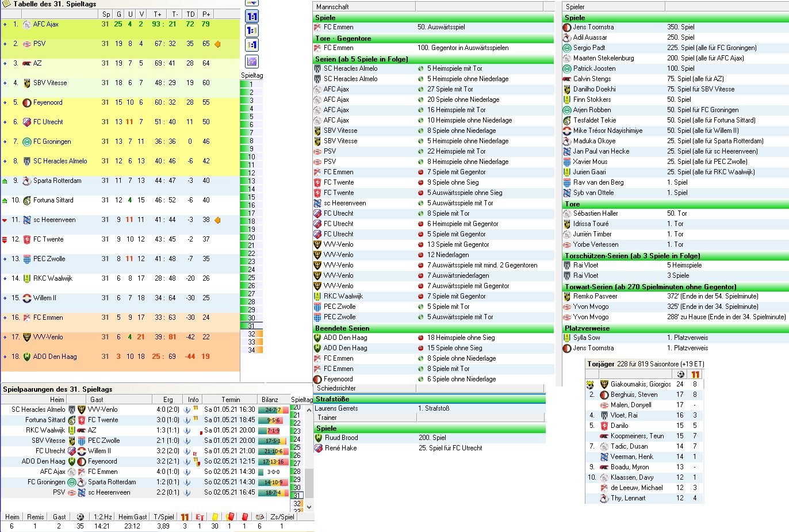Select Sylla Sow's '1. Platzverweis' row
This screenshot has height=532, width=789.
(676, 338)
